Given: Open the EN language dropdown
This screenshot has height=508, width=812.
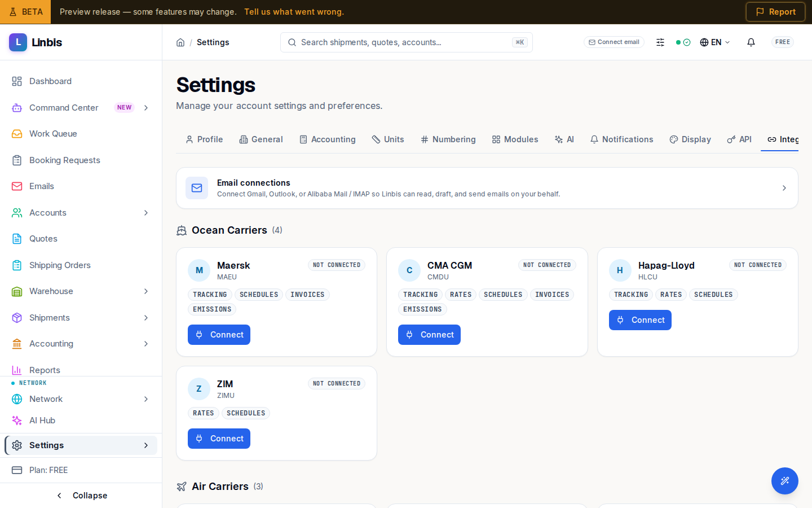Looking at the screenshot, I should point(715,42).
